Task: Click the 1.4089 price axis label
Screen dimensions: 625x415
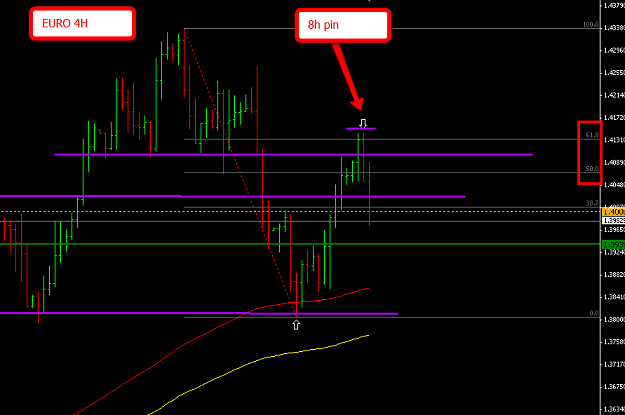Action: coord(614,162)
